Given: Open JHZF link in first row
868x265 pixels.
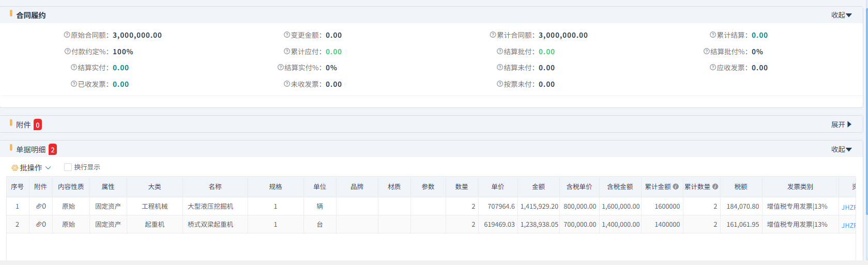Looking at the screenshot, I should pyautogui.click(x=848, y=207).
